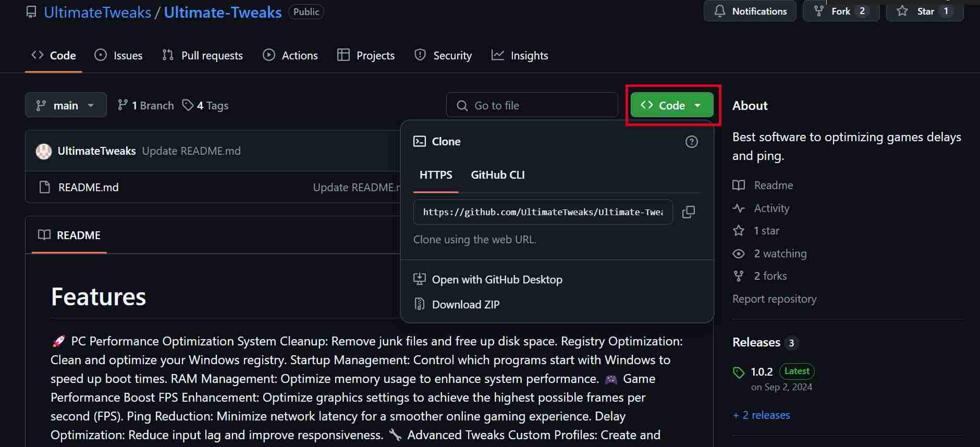Click the Fork count badge 2
This screenshot has height=447, width=980.
pos(862,11)
